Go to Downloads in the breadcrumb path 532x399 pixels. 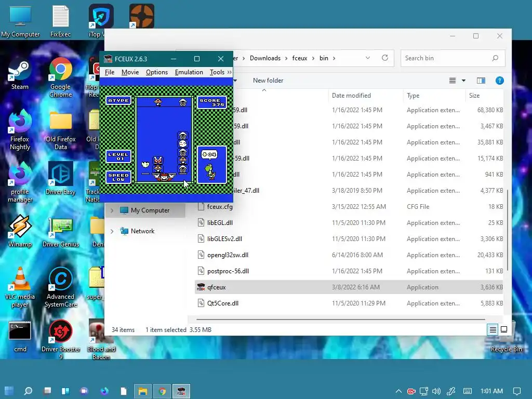(x=265, y=58)
